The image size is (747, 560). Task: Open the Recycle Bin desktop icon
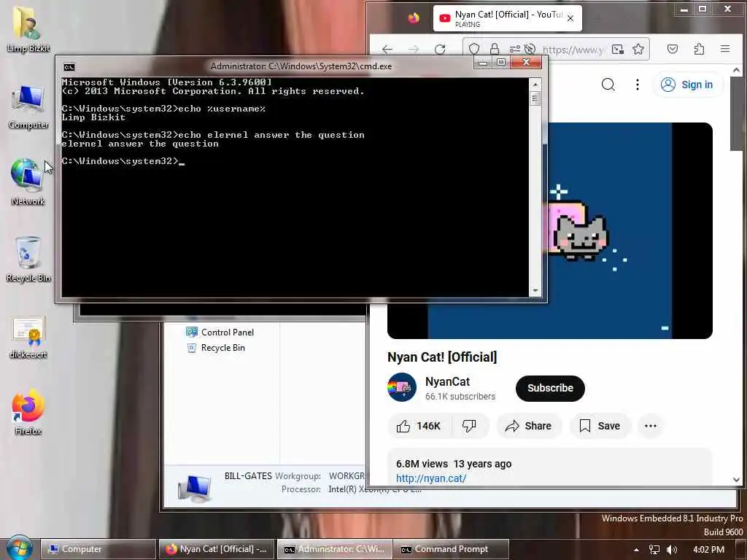point(28,259)
